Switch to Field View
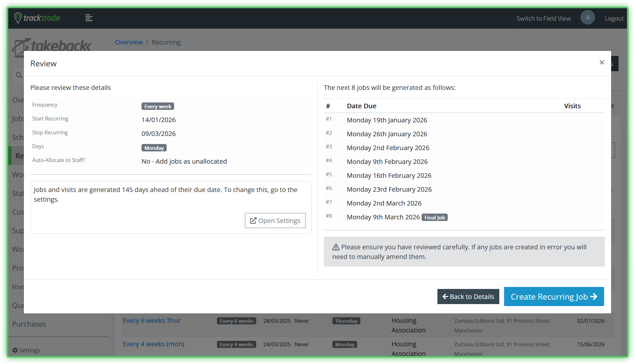This screenshot has height=364, width=635. coord(543,18)
